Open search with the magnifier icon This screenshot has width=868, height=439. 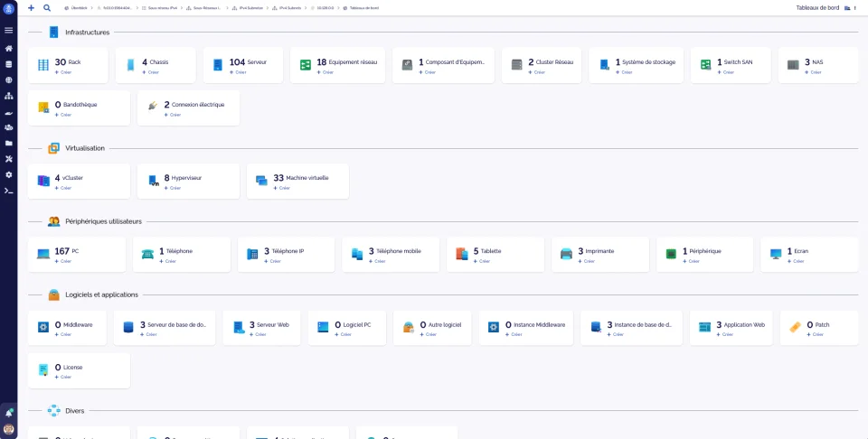(x=47, y=8)
